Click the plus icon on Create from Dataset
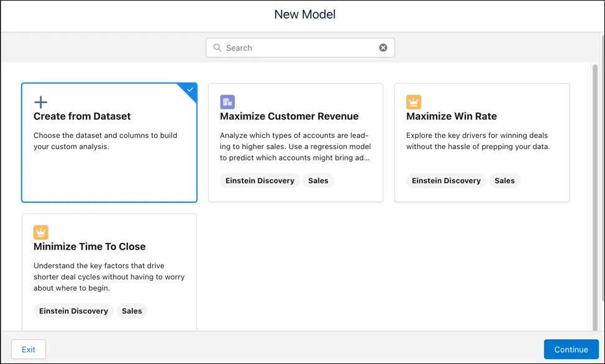The width and height of the screenshot is (605, 364). 40,102
